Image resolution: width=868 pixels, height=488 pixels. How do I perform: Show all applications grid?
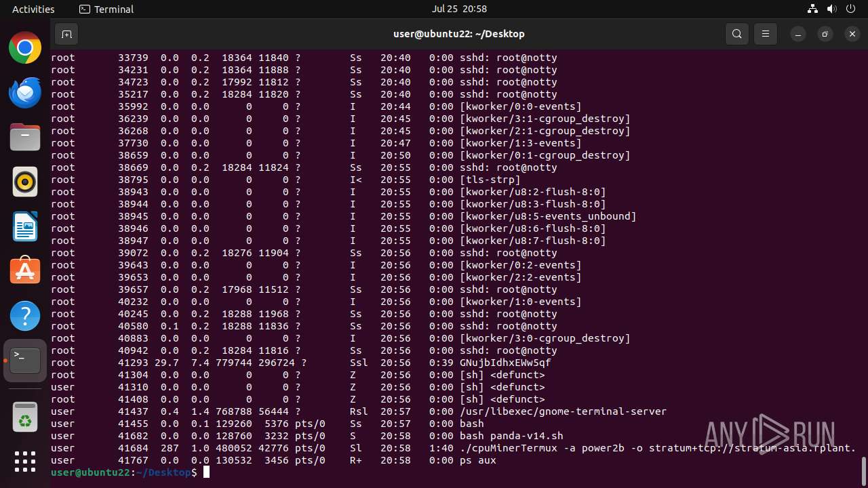click(x=25, y=462)
